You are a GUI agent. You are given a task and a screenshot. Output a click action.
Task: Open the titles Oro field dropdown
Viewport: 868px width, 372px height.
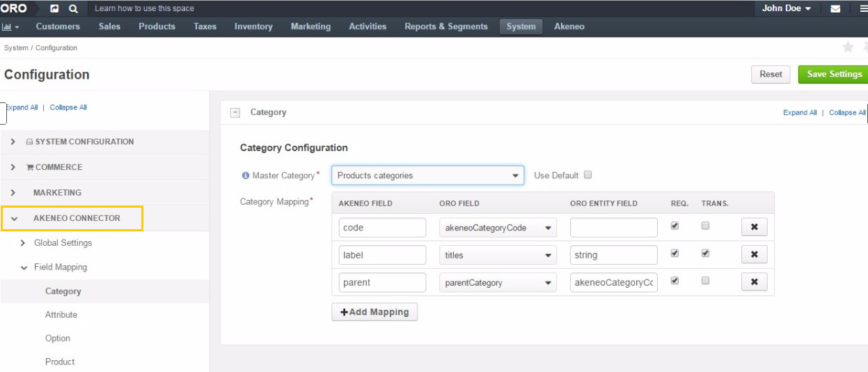coord(498,255)
